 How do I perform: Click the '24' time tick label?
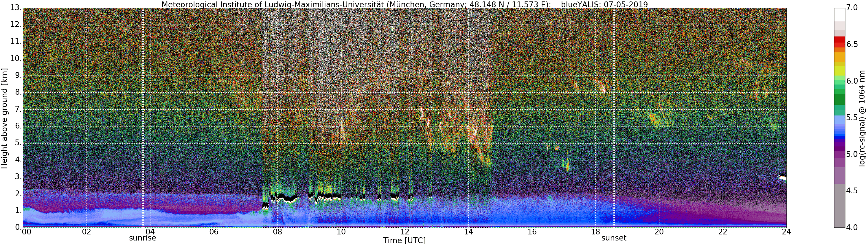click(x=786, y=232)
